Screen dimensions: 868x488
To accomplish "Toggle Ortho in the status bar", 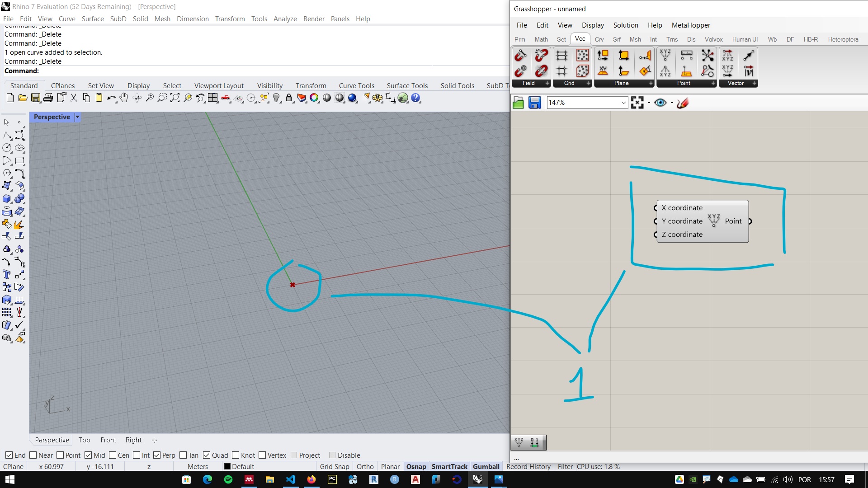I will click(365, 467).
